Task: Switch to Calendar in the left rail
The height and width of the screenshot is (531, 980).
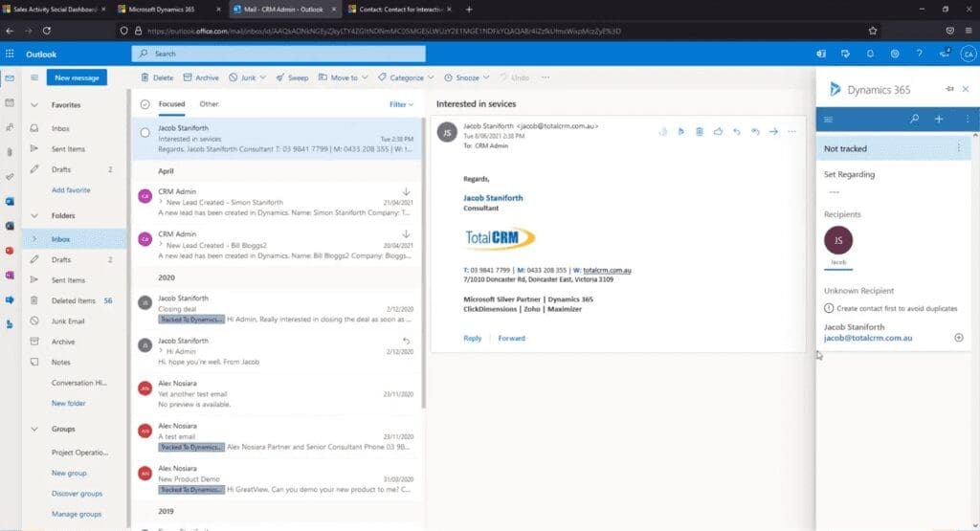Action: [x=10, y=102]
